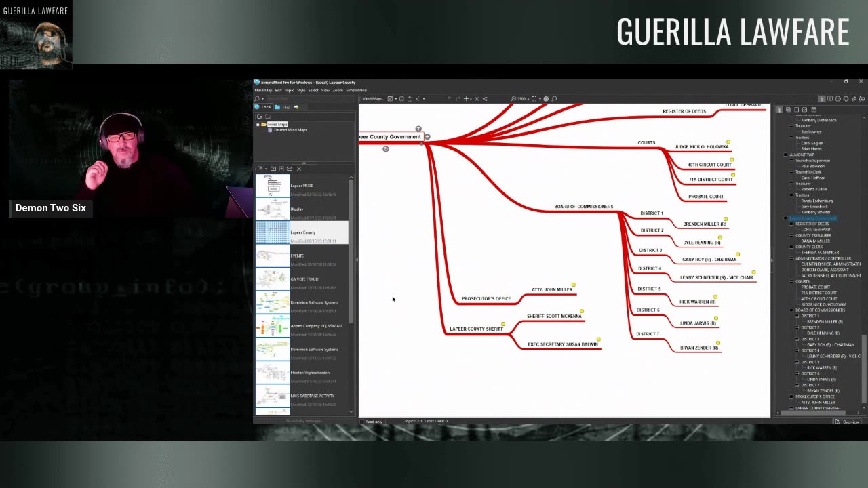Click the redo arrow in editor toolbar
Viewport: 868px width, 488px height.
(x=458, y=99)
